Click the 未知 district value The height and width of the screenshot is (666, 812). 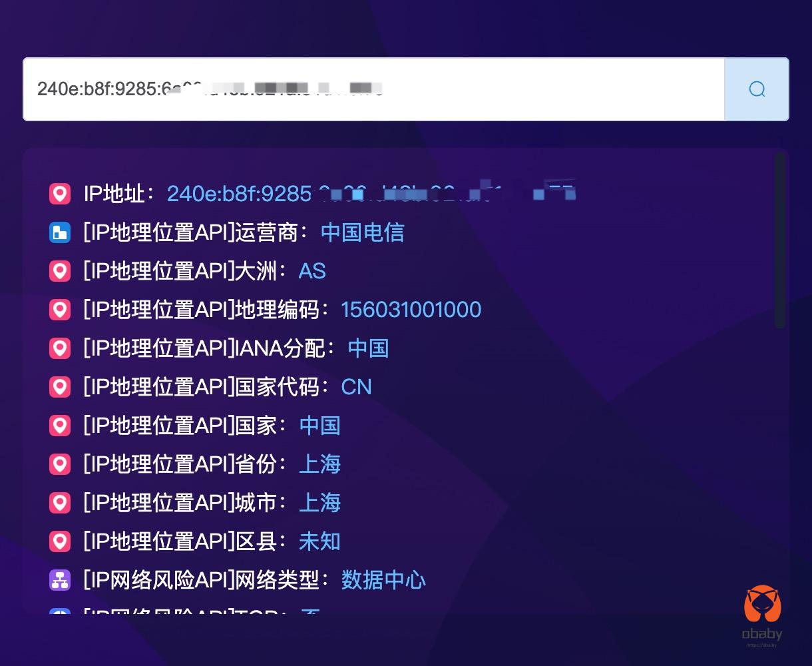(x=319, y=541)
